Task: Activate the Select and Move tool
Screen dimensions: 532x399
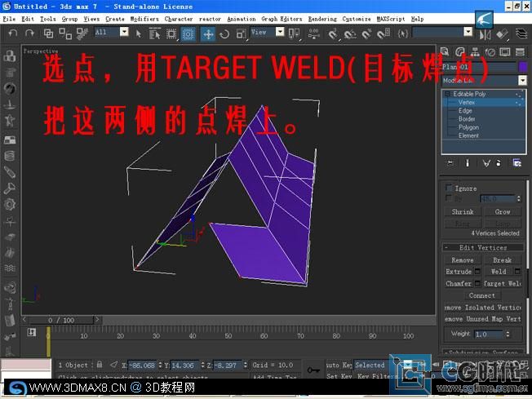Action: [207, 33]
